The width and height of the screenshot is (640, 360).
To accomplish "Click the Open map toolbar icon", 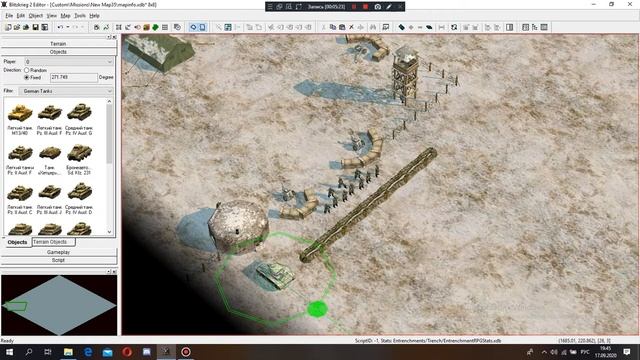I will (17, 27).
